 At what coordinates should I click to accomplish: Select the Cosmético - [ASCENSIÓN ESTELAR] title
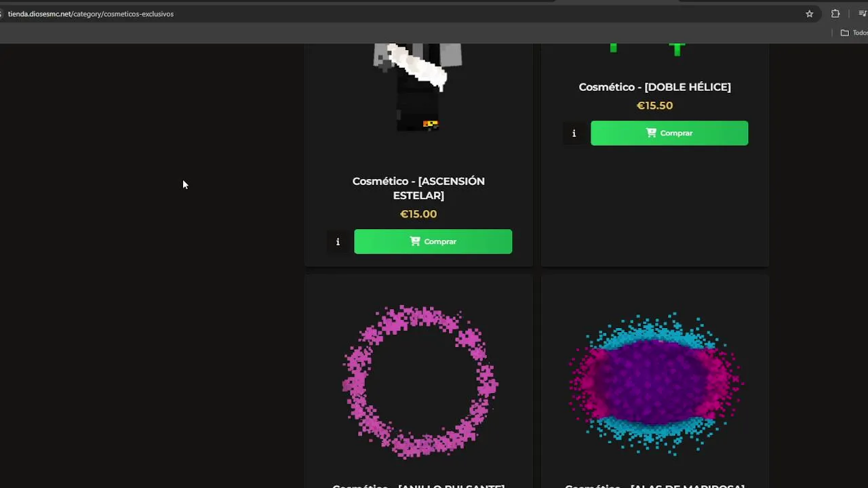pos(418,188)
